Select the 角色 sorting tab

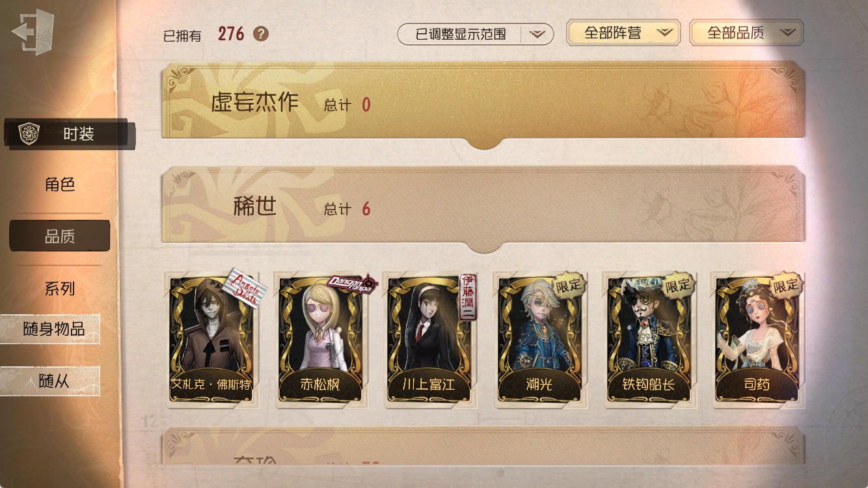tap(60, 185)
